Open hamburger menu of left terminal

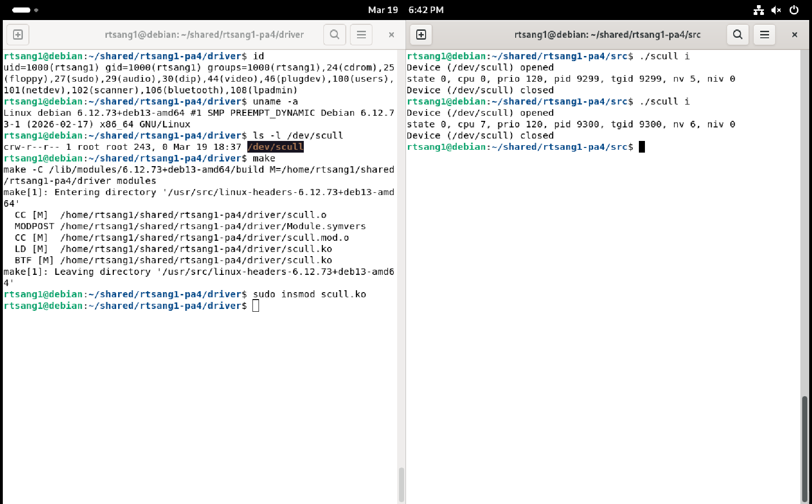coord(361,35)
